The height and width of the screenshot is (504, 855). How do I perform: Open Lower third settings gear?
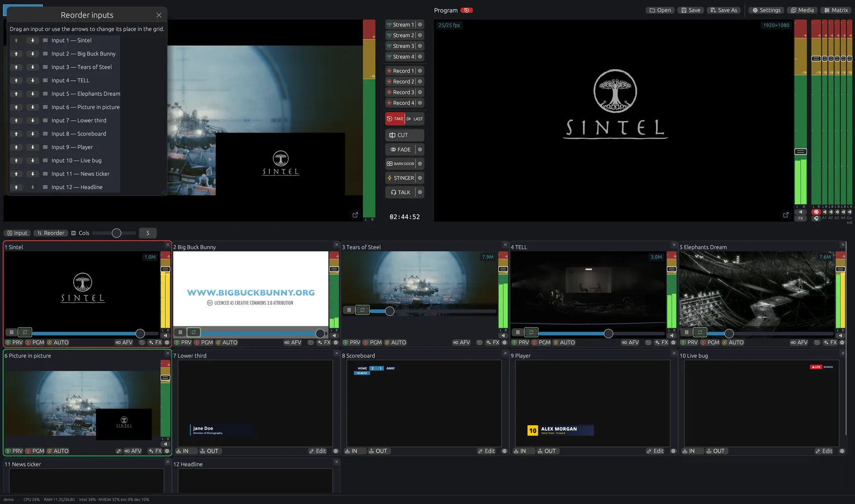pyautogui.click(x=336, y=451)
